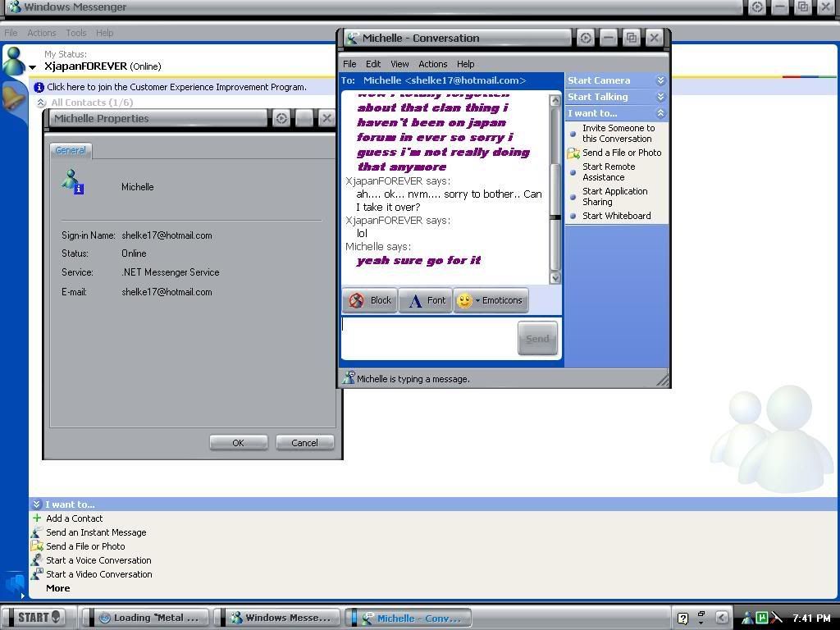Click Start Remote Assistance

pos(609,172)
